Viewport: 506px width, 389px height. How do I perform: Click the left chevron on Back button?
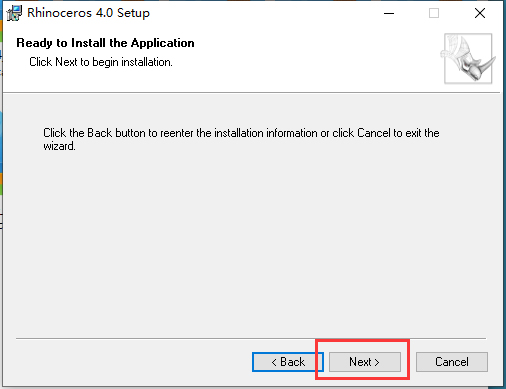(x=274, y=362)
